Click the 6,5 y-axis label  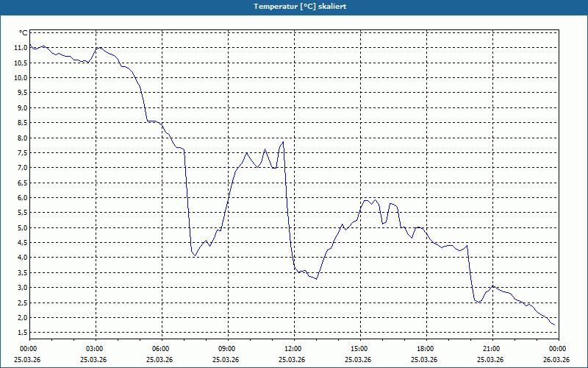point(23,183)
